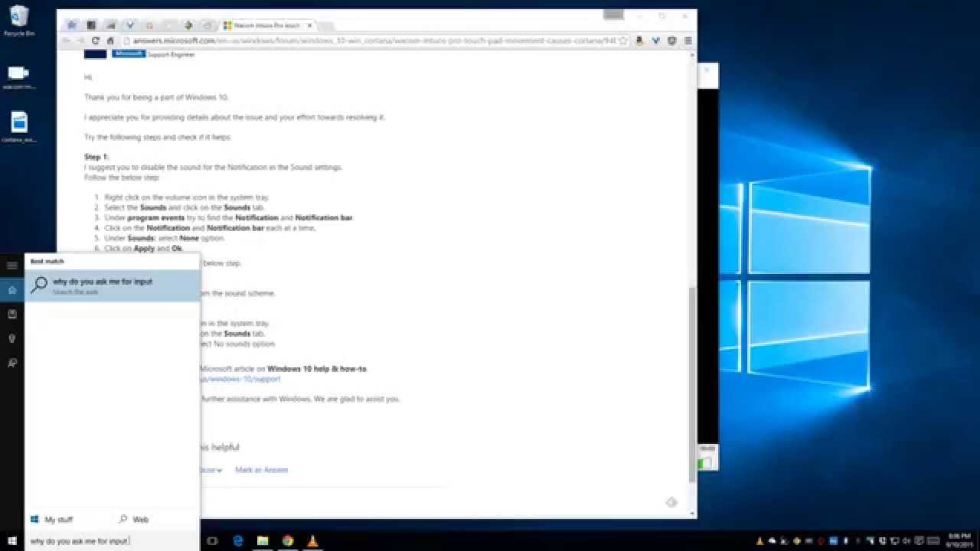Click the Recycle Bin desktop icon
Screen dimensions: 980x551
(19, 21)
